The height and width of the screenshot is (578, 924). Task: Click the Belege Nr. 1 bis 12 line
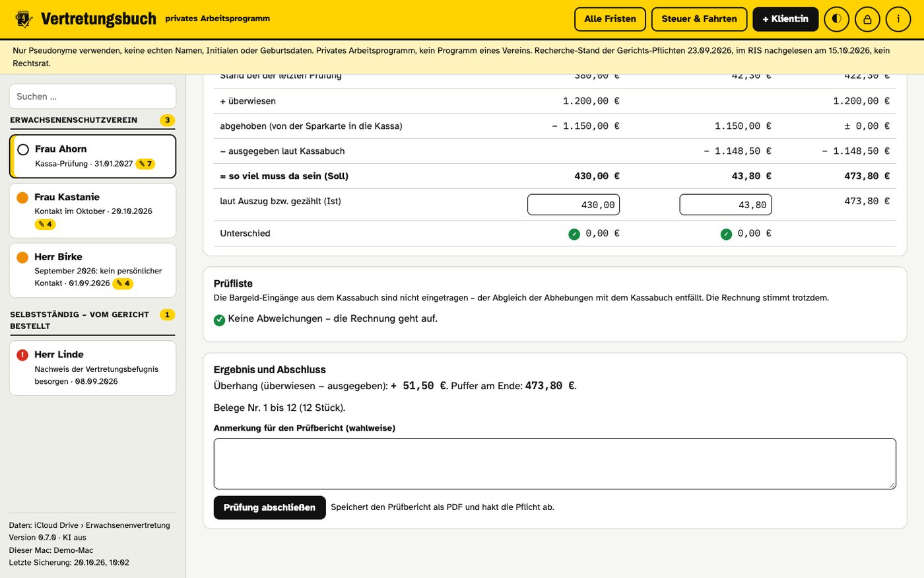pyautogui.click(x=279, y=408)
